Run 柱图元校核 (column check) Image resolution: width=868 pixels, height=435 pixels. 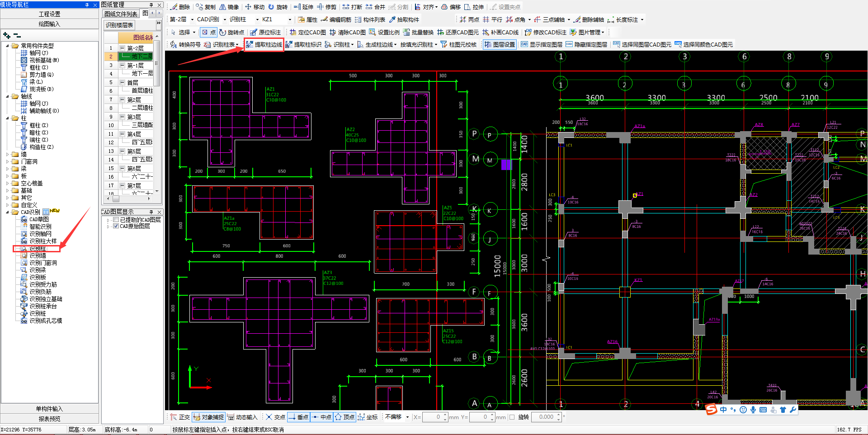pos(458,44)
